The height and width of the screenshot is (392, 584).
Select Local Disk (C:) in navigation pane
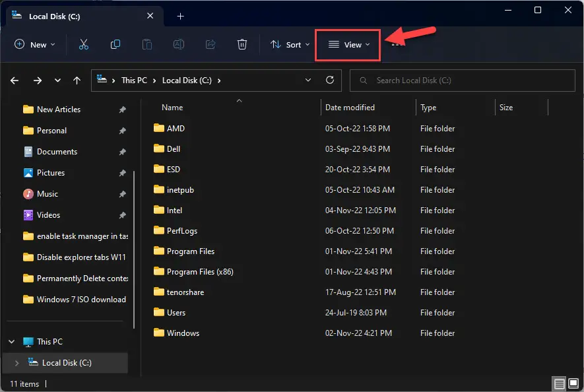tap(65, 363)
